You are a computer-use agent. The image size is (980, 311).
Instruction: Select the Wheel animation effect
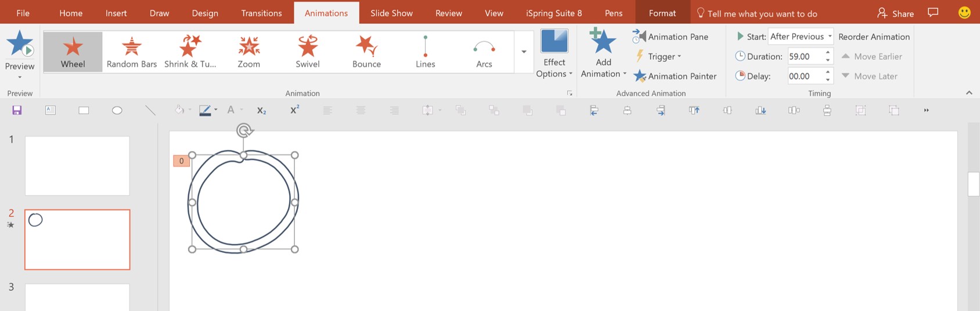pyautogui.click(x=73, y=52)
